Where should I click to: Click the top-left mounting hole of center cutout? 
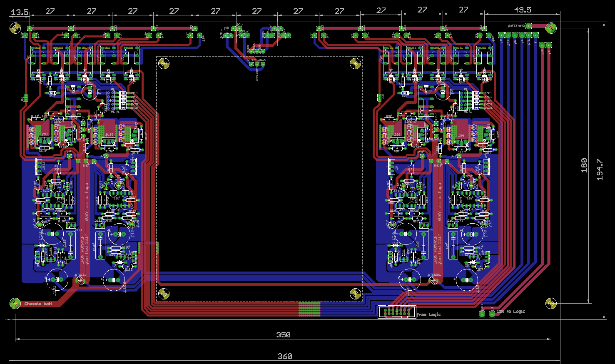[164, 63]
